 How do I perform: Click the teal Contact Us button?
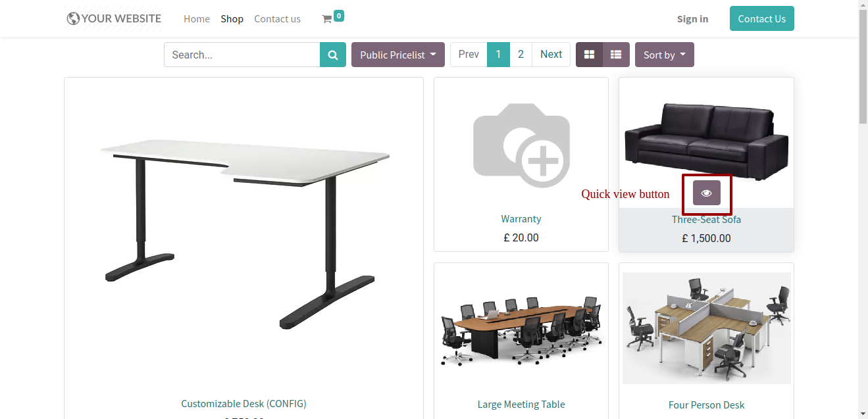pos(762,18)
